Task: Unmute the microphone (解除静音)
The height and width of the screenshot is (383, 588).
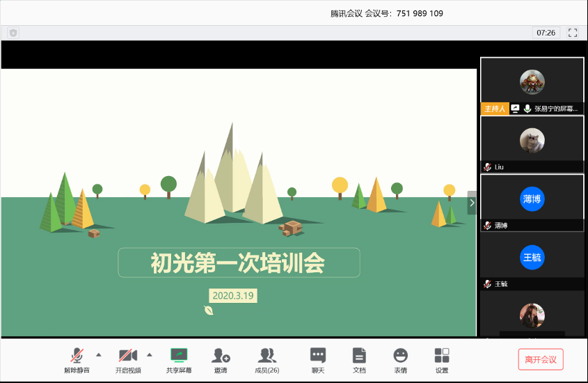Action: [x=77, y=360]
